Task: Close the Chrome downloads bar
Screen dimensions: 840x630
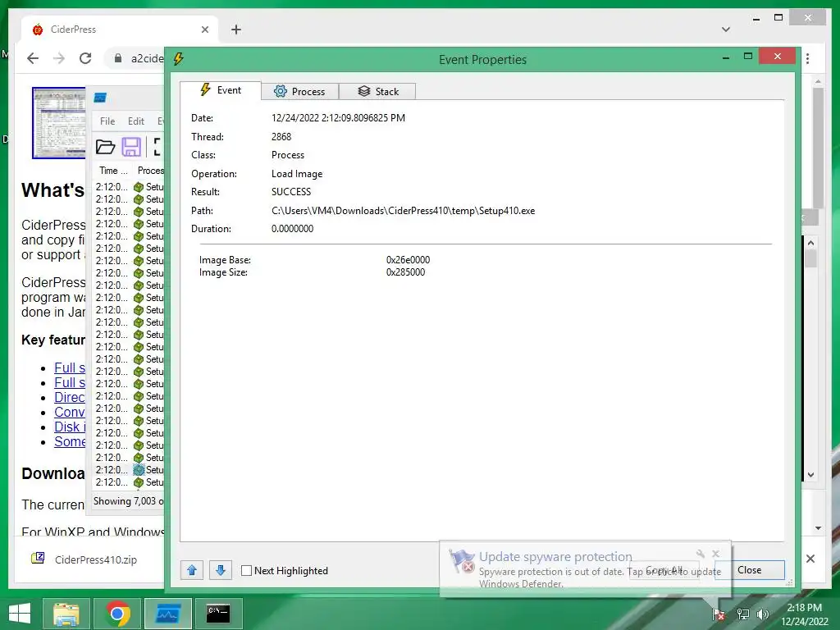Action: (810, 559)
